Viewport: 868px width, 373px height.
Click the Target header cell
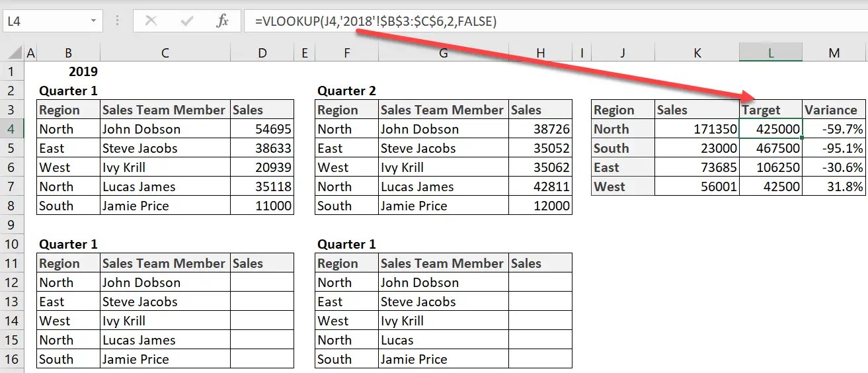click(x=771, y=110)
